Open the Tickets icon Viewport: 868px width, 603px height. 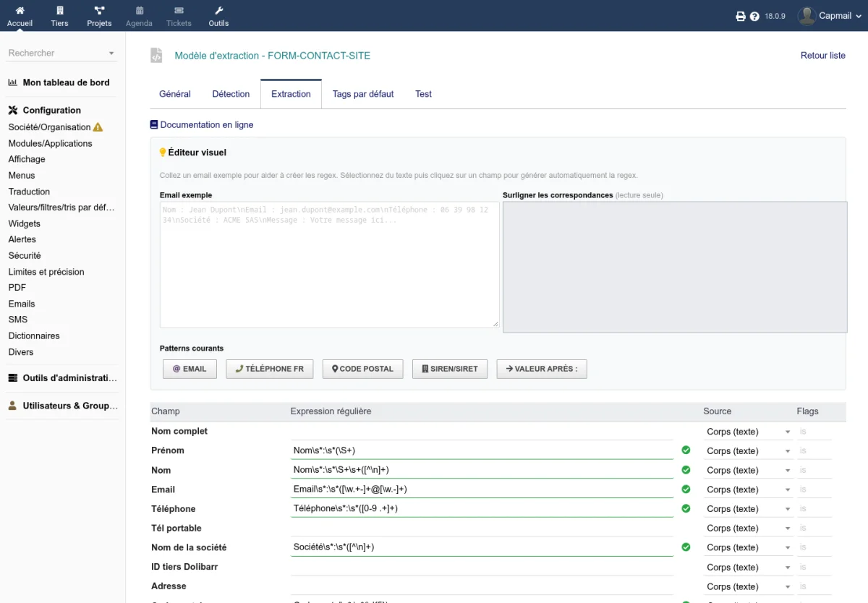(179, 11)
